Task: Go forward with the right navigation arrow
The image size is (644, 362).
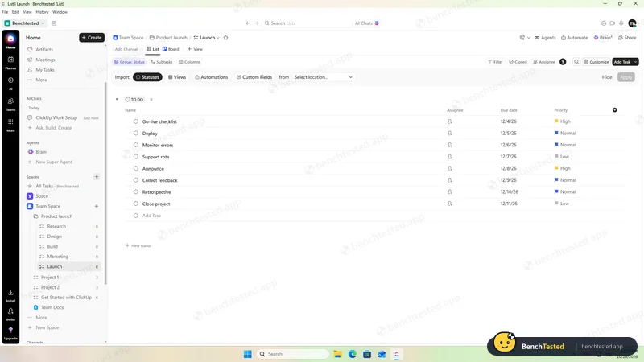Action: pyautogui.click(x=256, y=23)
